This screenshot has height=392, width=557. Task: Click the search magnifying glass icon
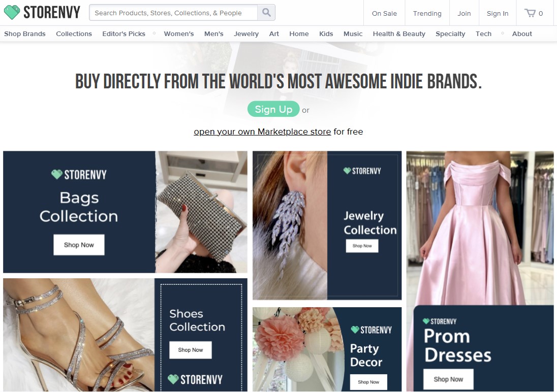point(266,12)
